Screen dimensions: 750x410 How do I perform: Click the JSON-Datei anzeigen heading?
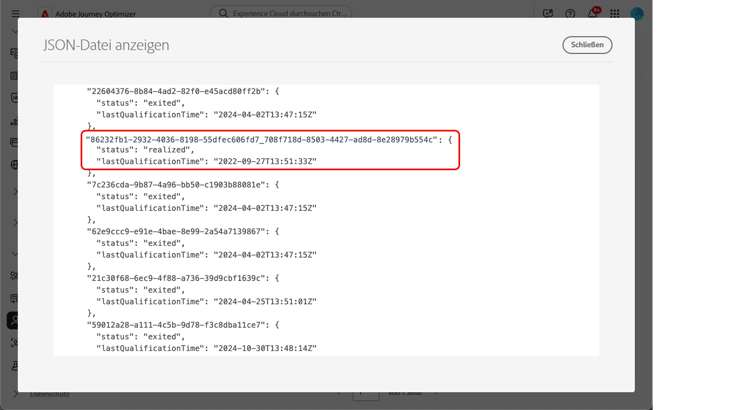click(x=106, y=45)
